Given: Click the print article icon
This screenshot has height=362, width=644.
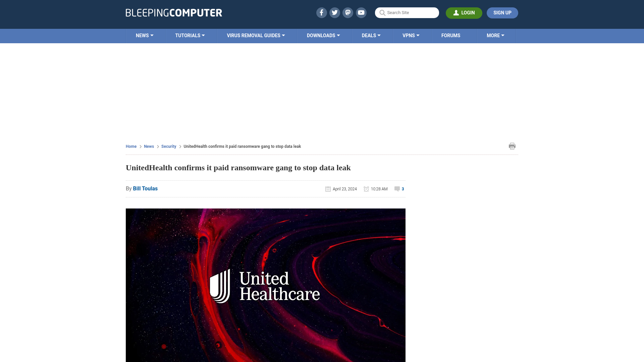Looking at the screenshot, I should coord(512,146).
